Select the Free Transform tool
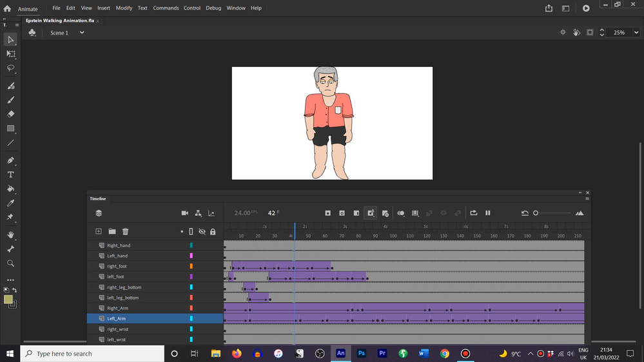The image size is (644, 362). (11, 53)
